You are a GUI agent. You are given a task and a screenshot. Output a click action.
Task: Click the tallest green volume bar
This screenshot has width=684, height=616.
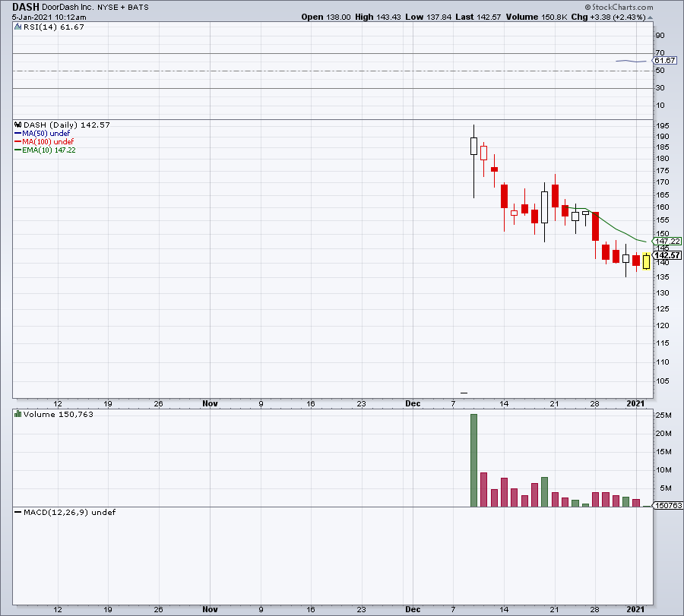[473, 460]
